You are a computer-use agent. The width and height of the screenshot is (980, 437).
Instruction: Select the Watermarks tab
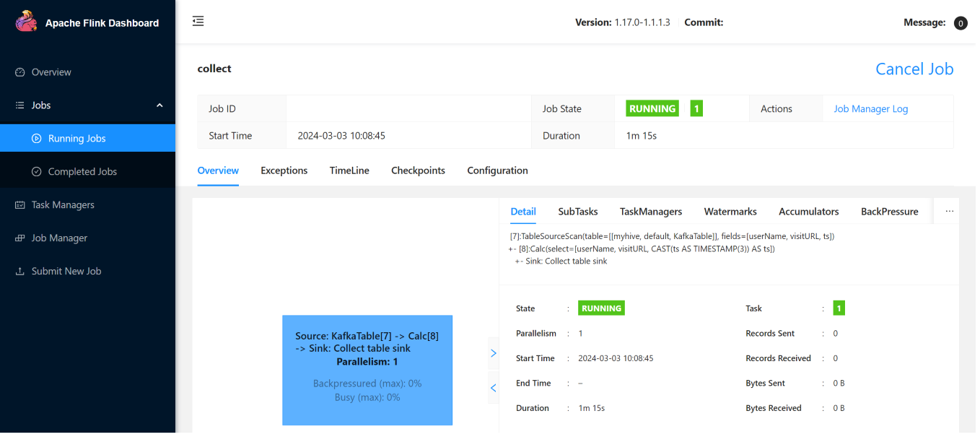(730, 212)
